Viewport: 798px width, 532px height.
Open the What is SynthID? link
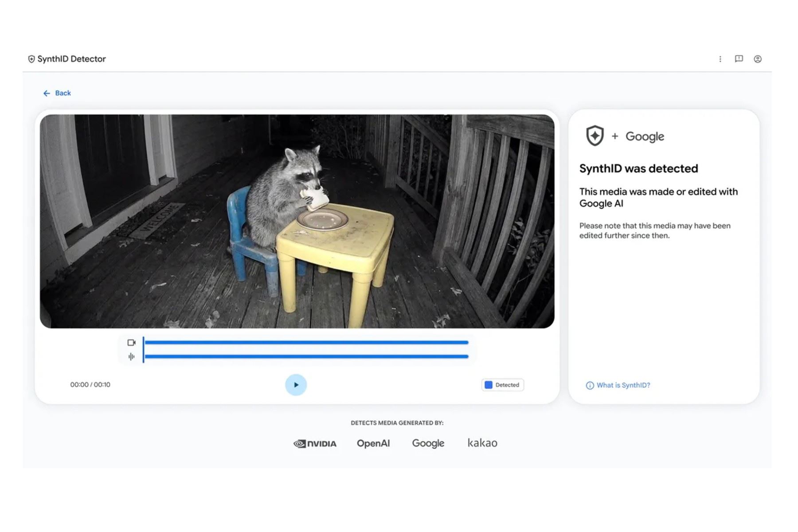[623, 385]
